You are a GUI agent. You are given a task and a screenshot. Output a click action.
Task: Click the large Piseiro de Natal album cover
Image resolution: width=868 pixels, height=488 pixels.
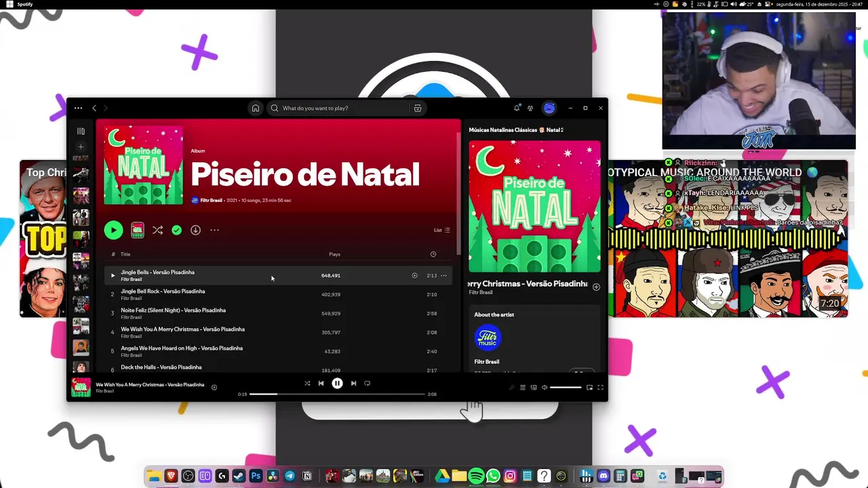coord(143,165)
